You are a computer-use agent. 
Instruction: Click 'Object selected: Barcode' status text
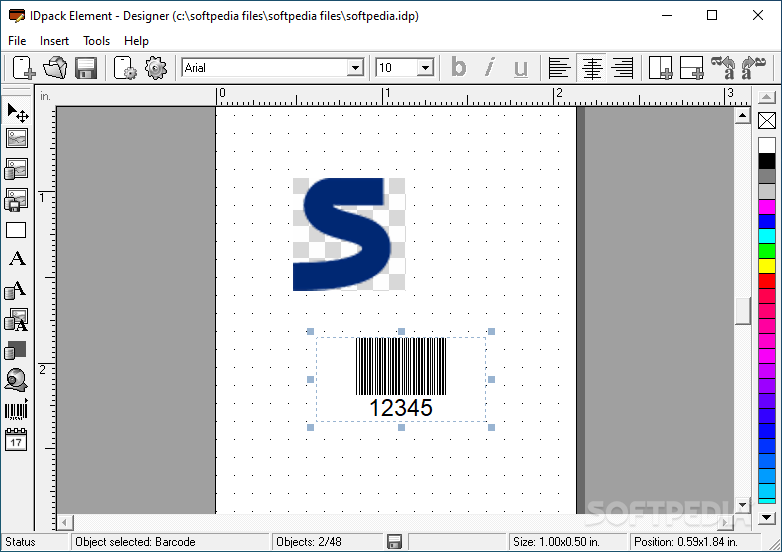pyautogui.click(x=135, y=542)
